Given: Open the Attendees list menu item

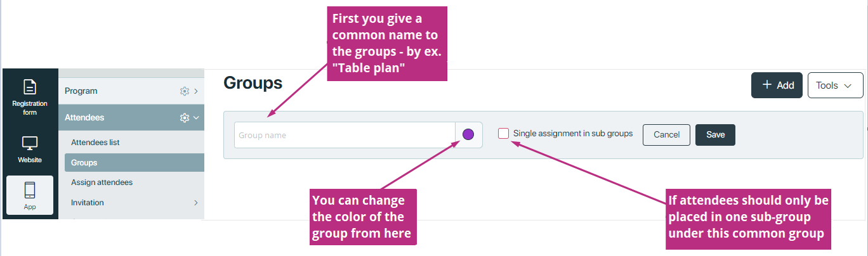Looking at the screenshot, I should pos(95,143).
